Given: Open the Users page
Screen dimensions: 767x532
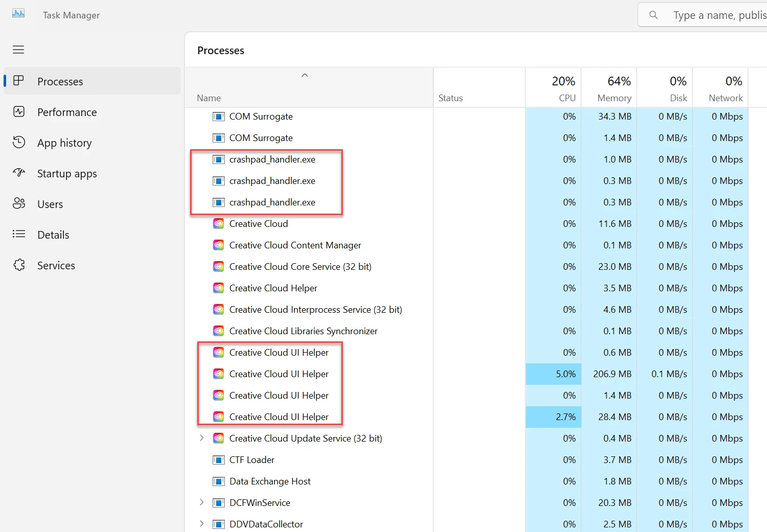Looking at the screenshot, I should coord(92,204).
